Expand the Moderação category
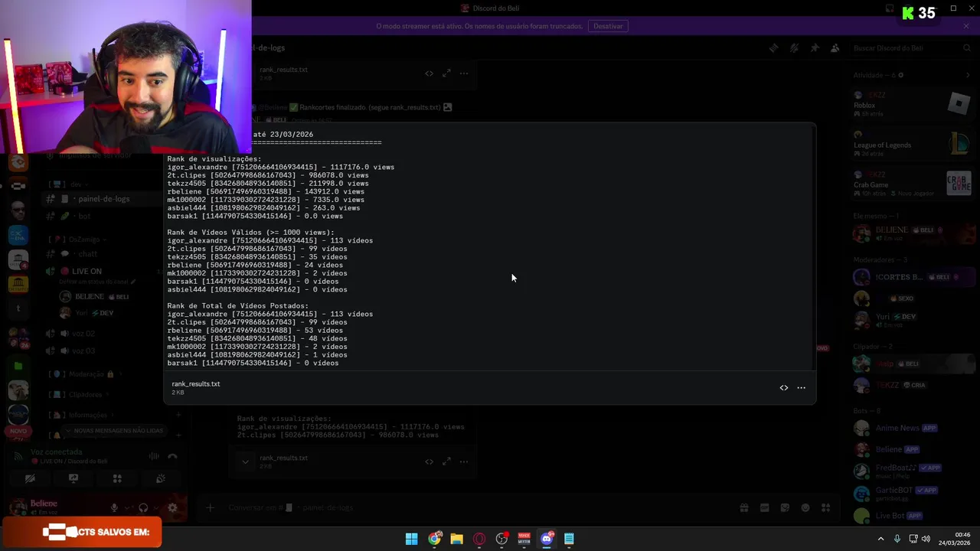 (86, 374)
